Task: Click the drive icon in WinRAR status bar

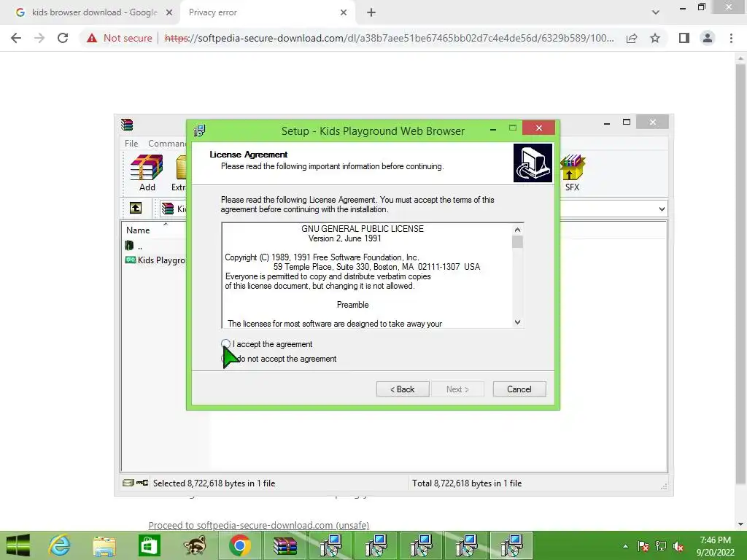Action: [128, 483]
